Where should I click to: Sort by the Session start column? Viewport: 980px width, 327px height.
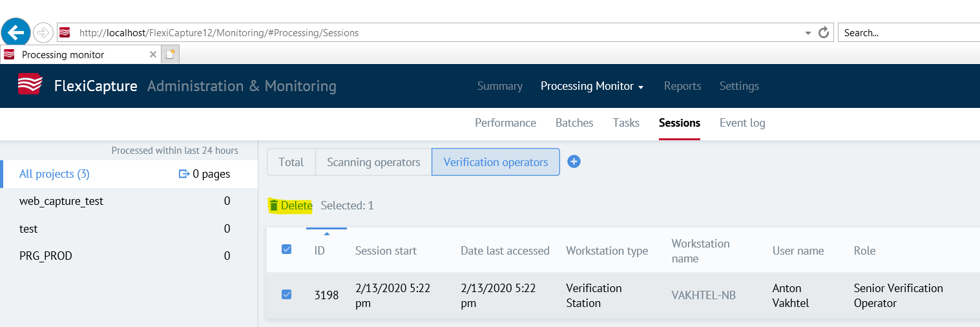point(386,251)
